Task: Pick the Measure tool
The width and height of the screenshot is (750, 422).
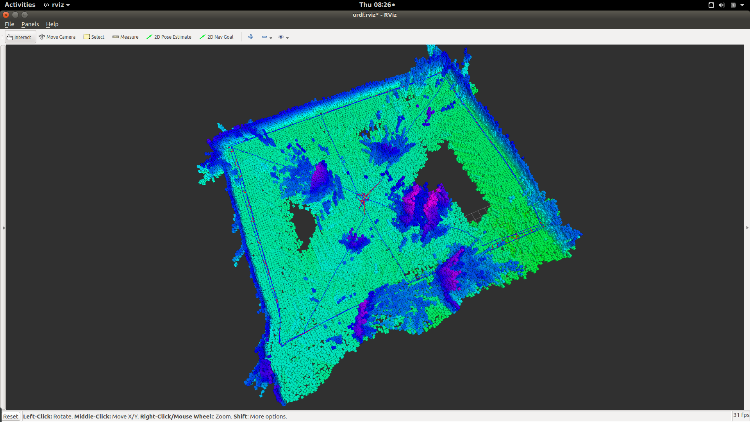Action: point(125,37)
